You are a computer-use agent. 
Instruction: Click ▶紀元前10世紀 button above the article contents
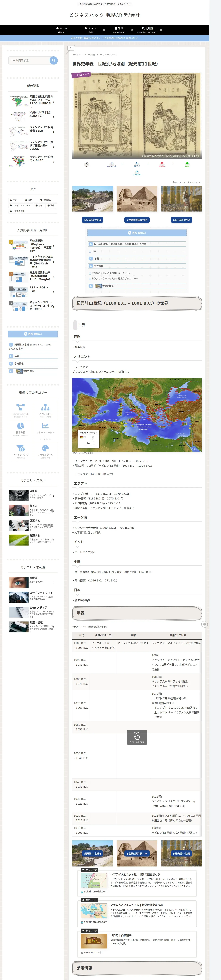pos(182,220)
